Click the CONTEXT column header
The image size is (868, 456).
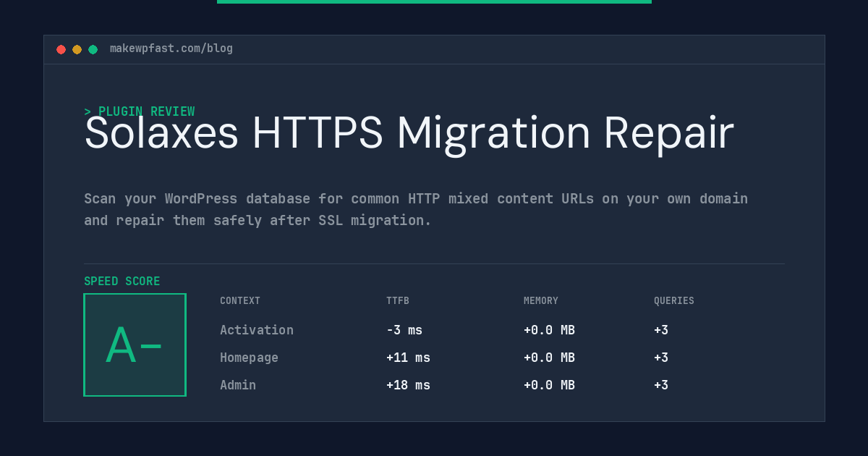(240, 301)
